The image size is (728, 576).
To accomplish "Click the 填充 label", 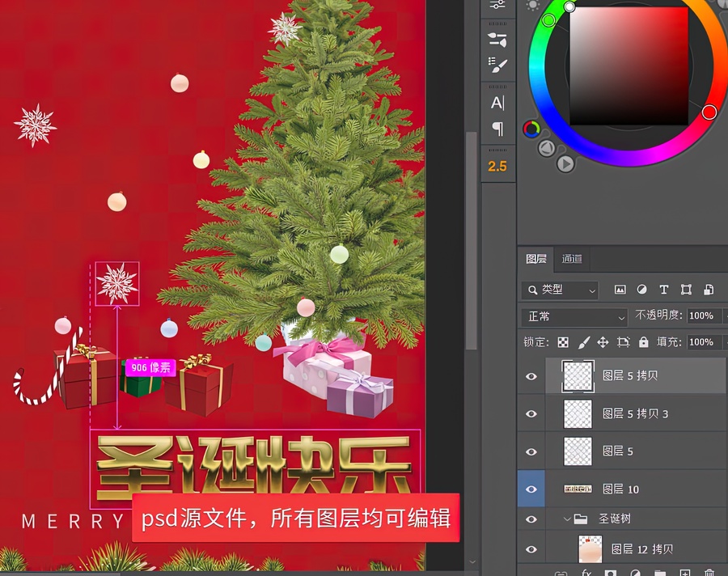I will [x=669, y=342].
